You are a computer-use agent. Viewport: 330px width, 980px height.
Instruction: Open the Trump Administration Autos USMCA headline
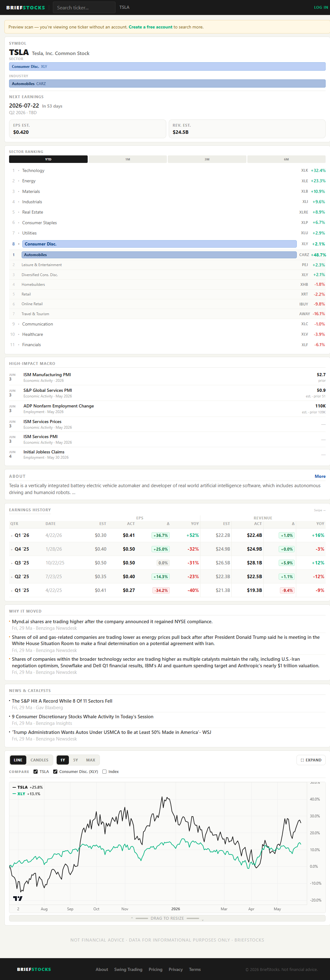(x=111, y=732)
